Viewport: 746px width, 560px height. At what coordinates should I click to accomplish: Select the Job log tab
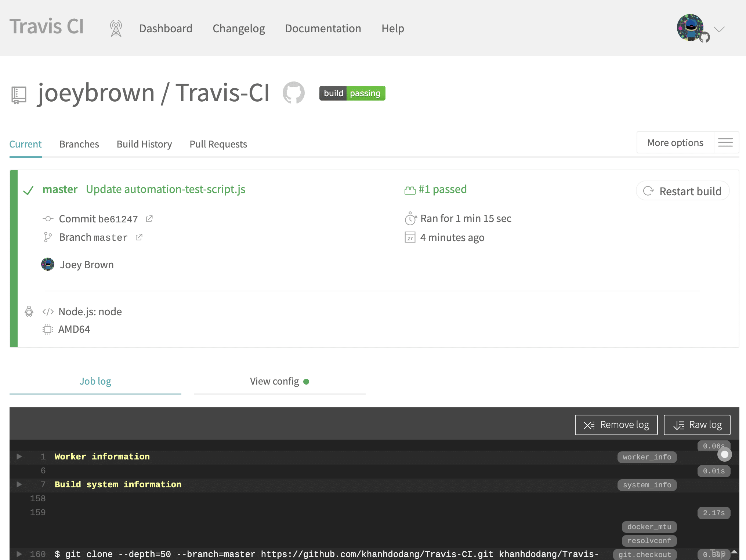coord(95,382)
